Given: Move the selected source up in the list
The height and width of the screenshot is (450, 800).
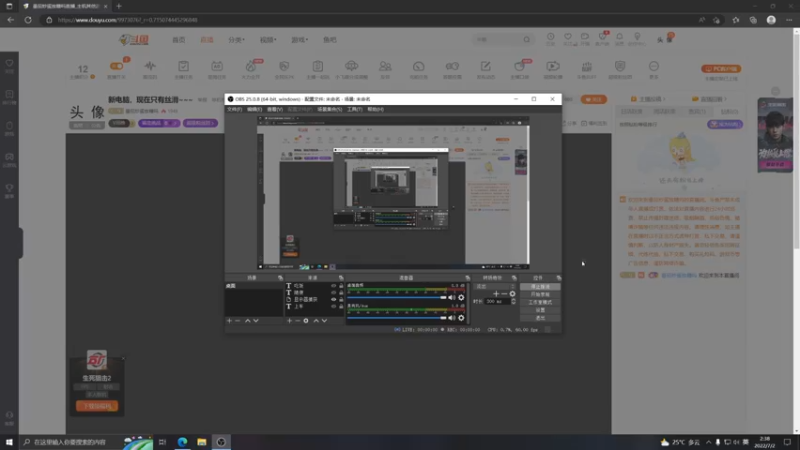Looking at the screenshot, I should (x=316, y=321).
